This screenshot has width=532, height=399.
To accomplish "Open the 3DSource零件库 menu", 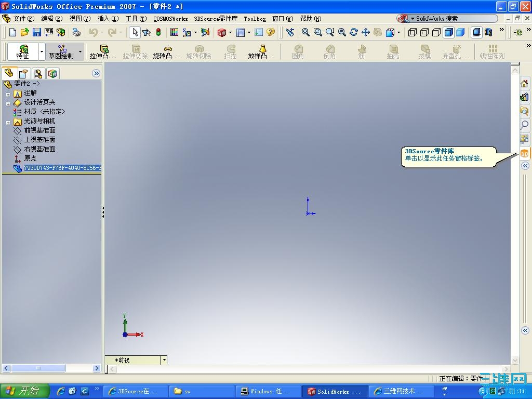I will pos(216,19).
